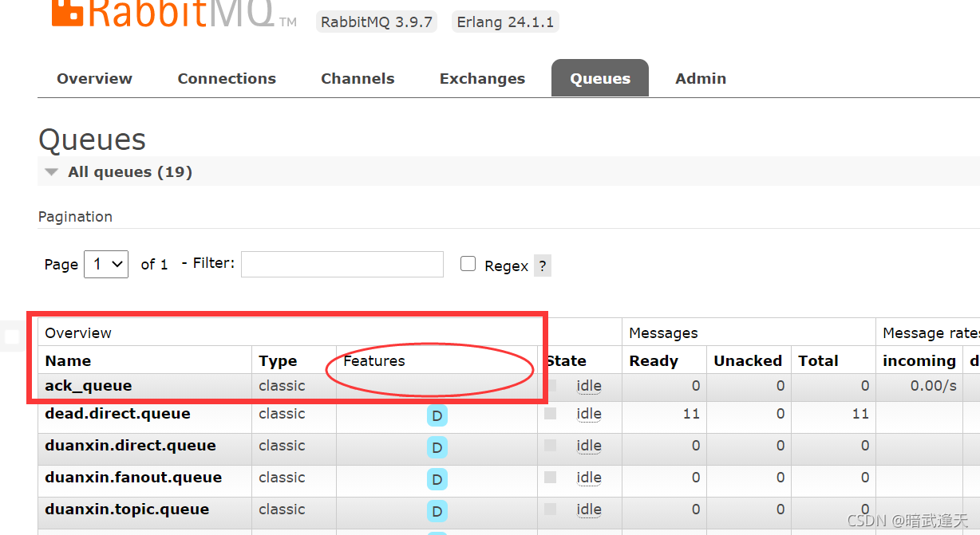Click the D durable badge for duanxin.fanout.queue
This screenshot has width=980, height=535.
point(437,480)
